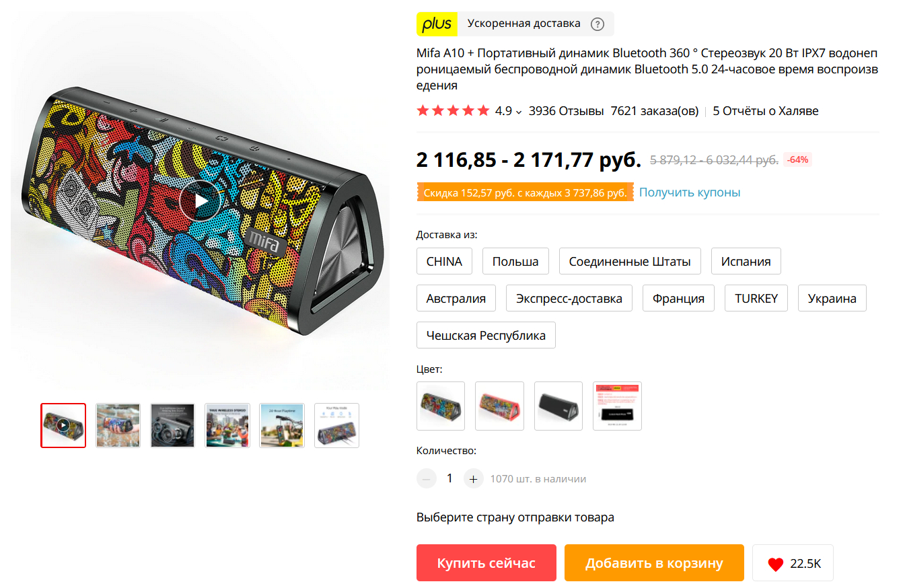Increase quantity with the plus button

point(474,479)
